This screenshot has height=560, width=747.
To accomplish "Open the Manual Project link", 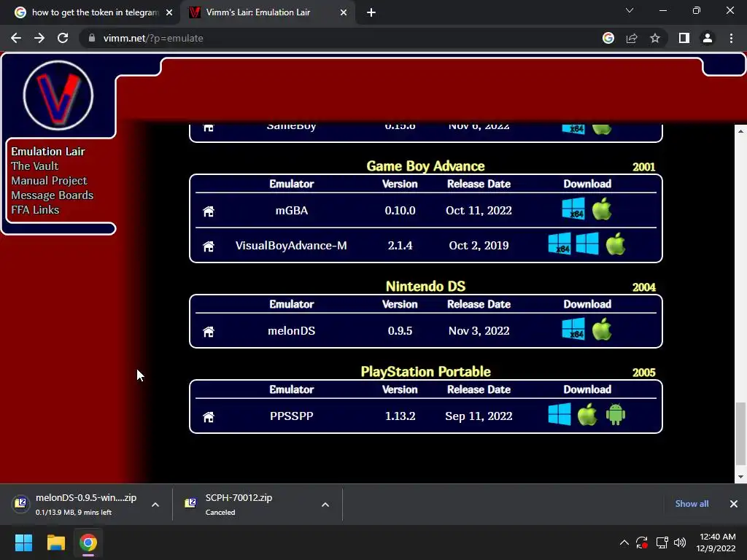I will coord(49,181).
